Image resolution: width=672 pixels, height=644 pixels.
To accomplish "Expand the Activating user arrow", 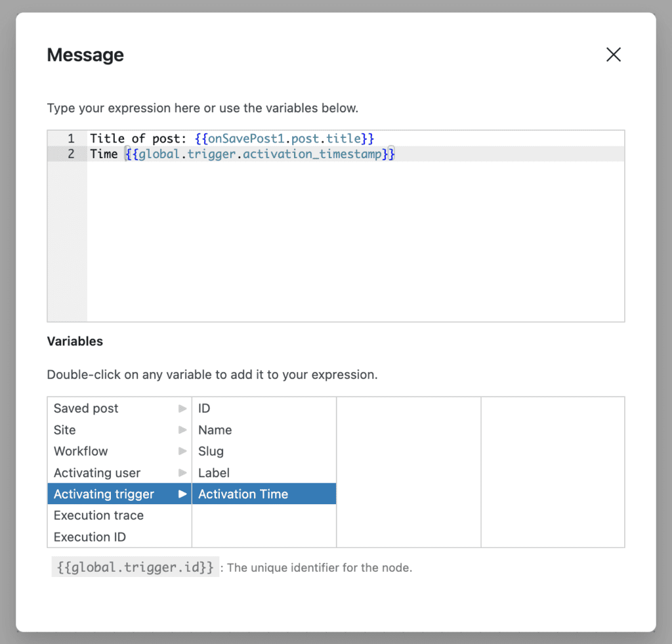I will tap(182, 473).
